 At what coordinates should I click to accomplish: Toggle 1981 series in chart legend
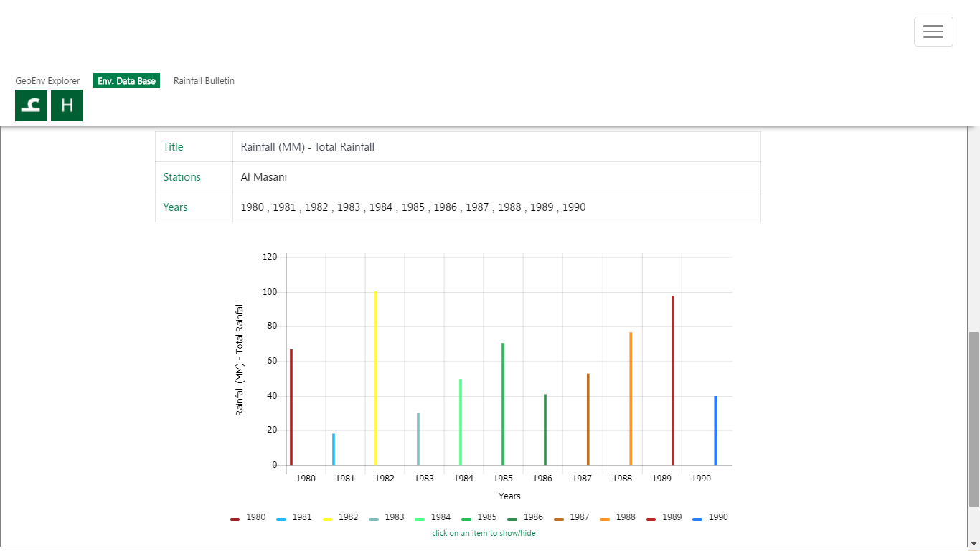pos(294,517)
